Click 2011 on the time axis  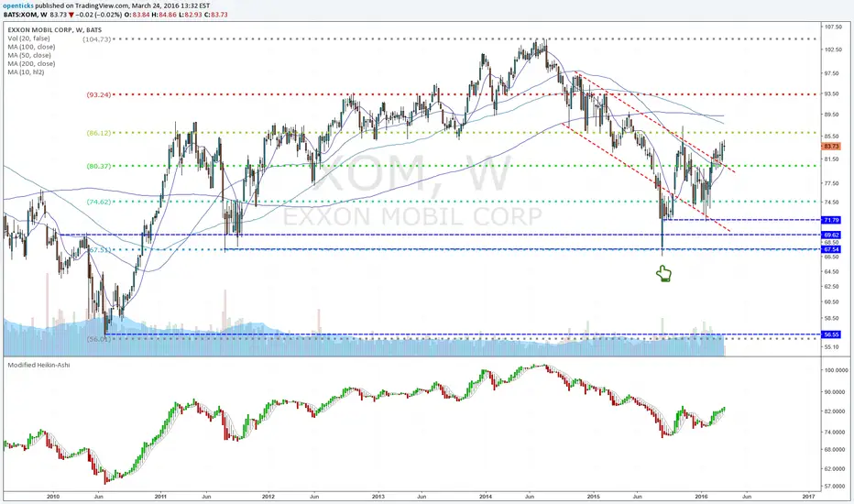point(160,497)
